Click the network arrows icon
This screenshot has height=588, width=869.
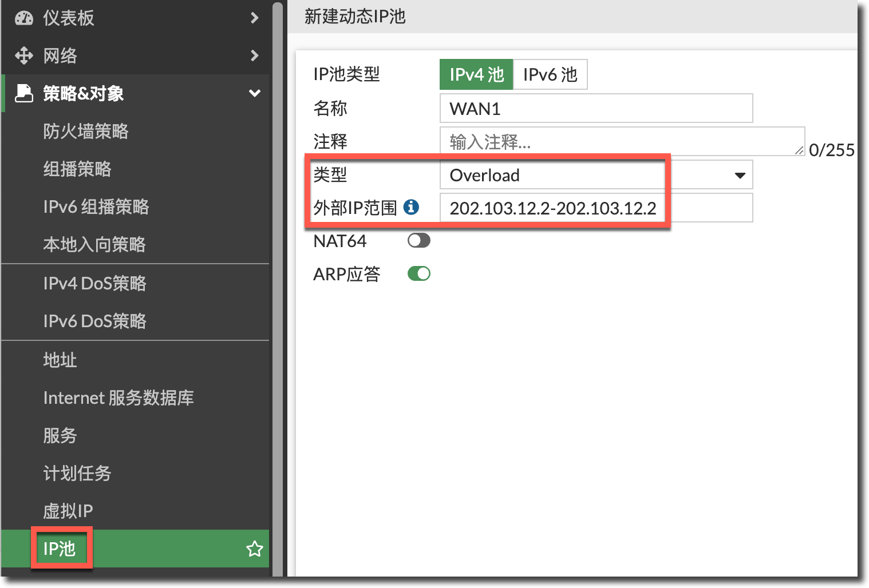coord(24,55)
